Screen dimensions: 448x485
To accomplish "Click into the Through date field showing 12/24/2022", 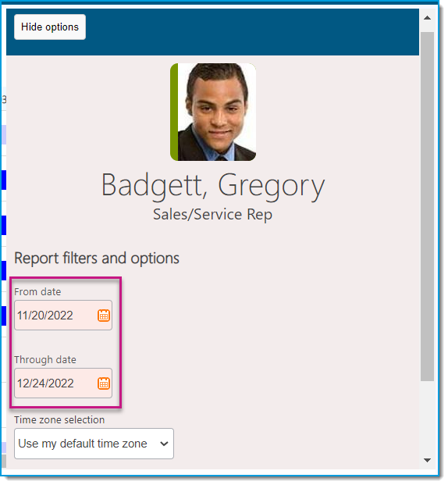I will [63, 383].
